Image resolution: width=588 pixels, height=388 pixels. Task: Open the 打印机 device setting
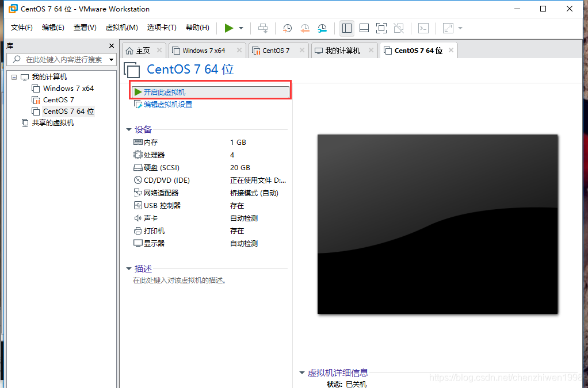point(154,231)
